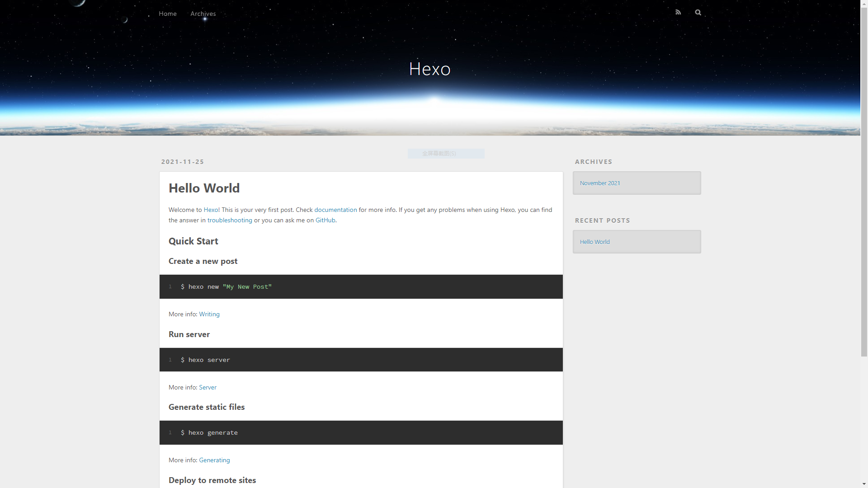Click the Server info link
Screen dimensions: 868x488
click(x=208, y=387)
